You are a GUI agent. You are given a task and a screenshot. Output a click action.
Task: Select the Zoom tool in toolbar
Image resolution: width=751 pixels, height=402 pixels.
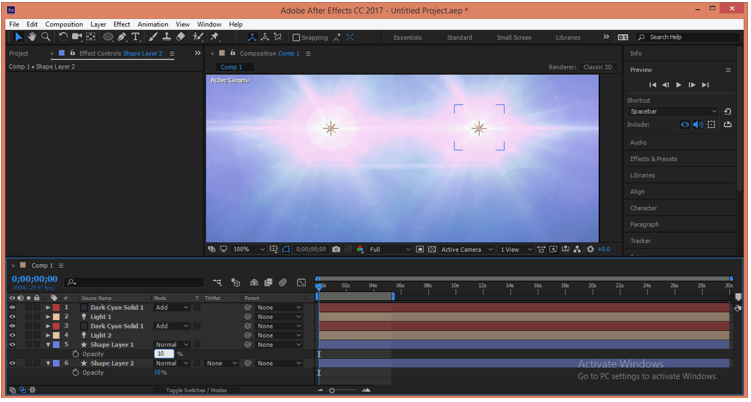click(x=47, y=37)
